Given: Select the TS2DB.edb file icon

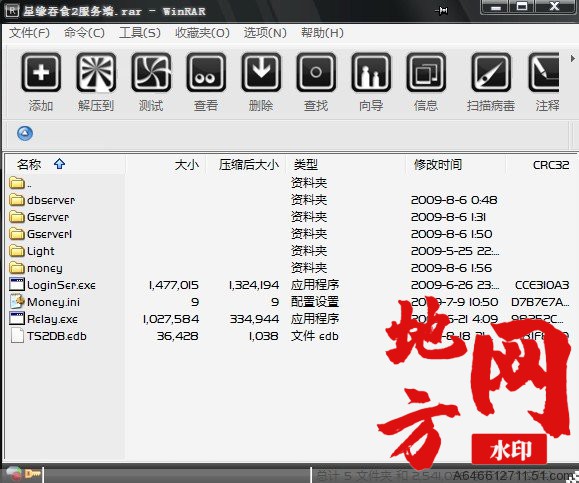Looking at the screenshot, I should 17,336.
